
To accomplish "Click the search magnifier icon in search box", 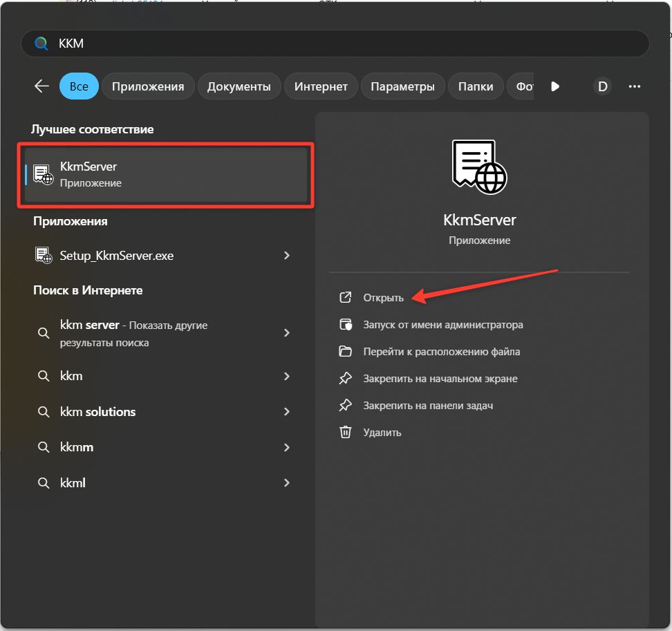I will (x=41, y=44).
